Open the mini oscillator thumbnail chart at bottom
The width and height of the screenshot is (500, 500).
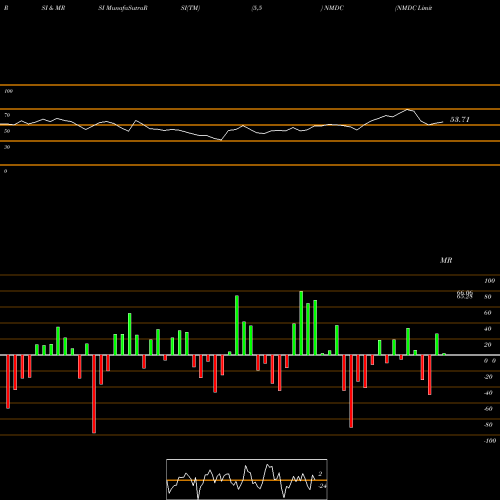247,479
